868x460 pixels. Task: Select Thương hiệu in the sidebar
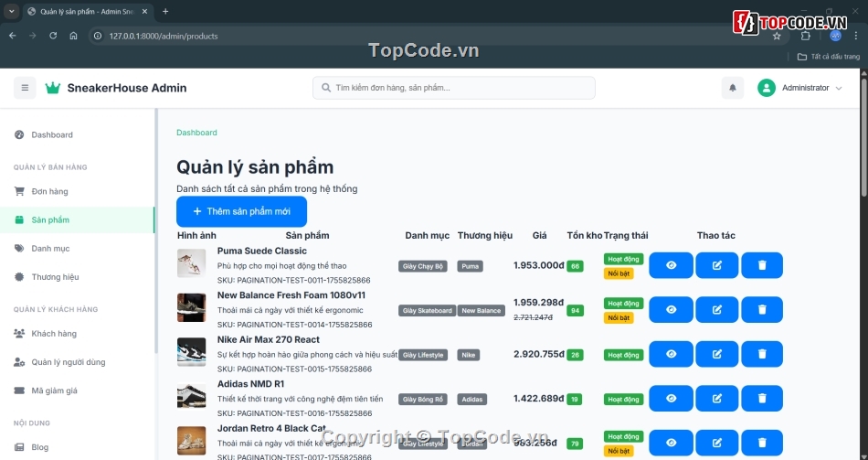click(55, 276)
